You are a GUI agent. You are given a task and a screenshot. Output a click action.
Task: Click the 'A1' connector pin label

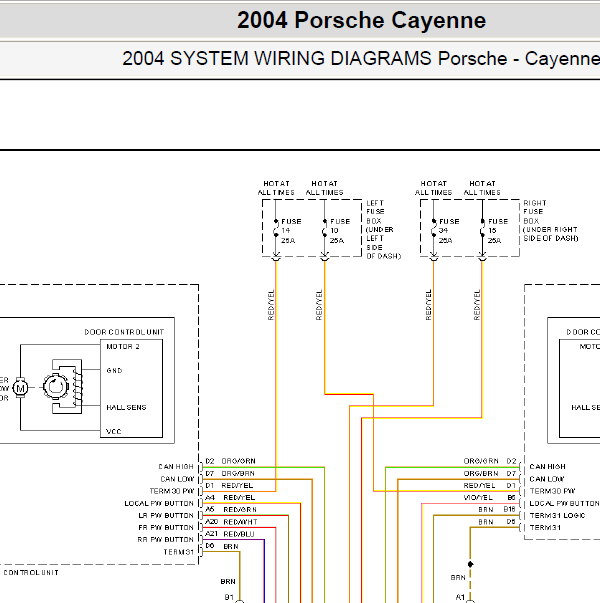click(x=460, y=597)
